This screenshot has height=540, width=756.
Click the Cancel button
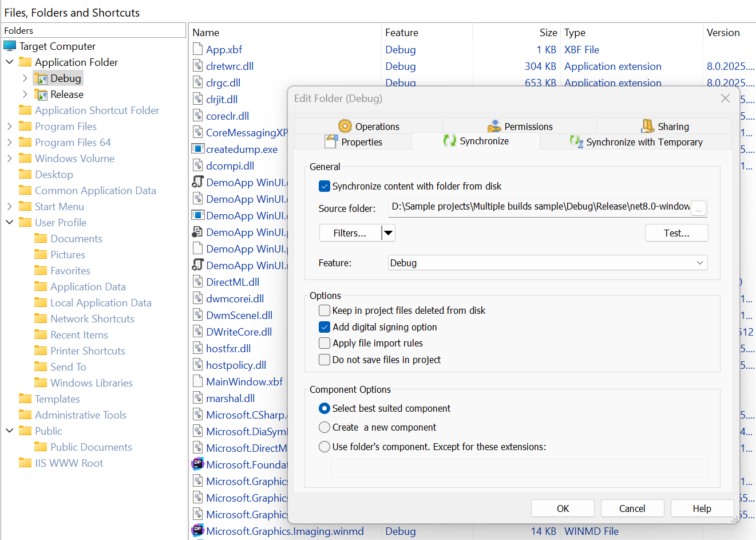click(x=632, y=509)
